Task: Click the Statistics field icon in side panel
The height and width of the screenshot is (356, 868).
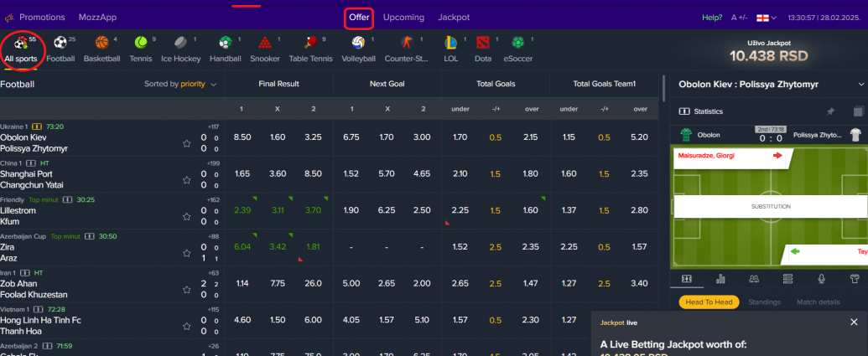Action: point(683,111)
